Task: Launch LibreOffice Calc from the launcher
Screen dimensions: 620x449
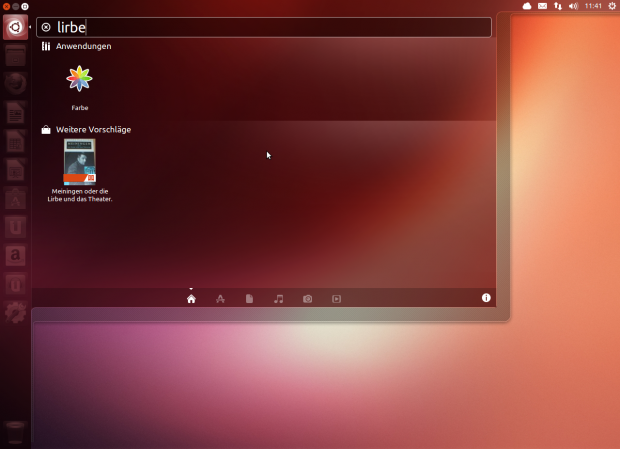Action: coord(15,141)
